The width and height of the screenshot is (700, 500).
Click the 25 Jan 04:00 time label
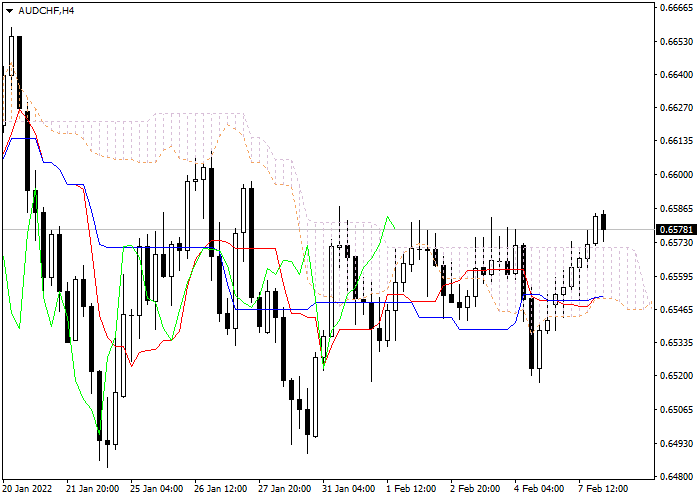point(157,488)
